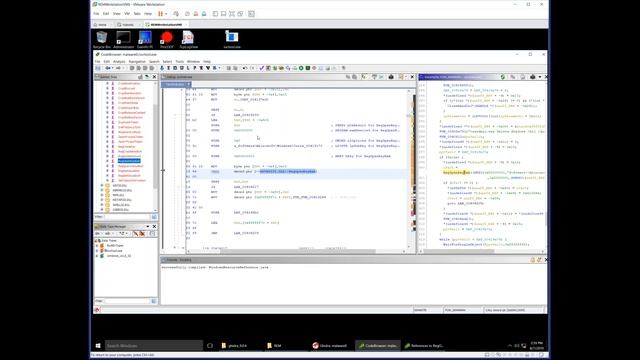Open the ProcDOT red desktop icon
The image size is (640, 360).
point(167,39)
